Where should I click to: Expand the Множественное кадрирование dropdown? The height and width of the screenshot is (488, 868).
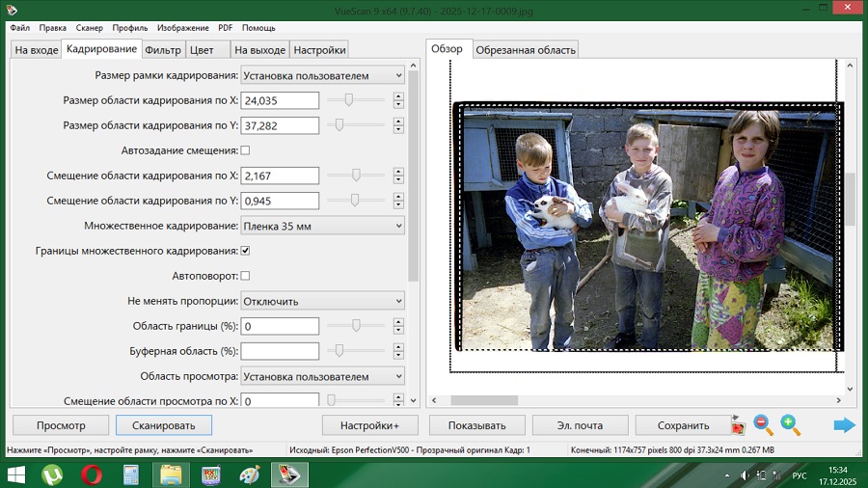[322, 226]
